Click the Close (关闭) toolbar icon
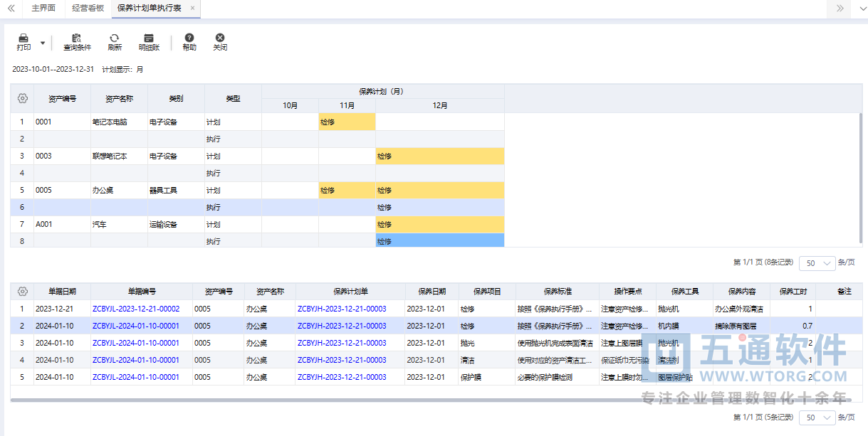The height and width of the screenshot is (436, 868). pos(220,42)
